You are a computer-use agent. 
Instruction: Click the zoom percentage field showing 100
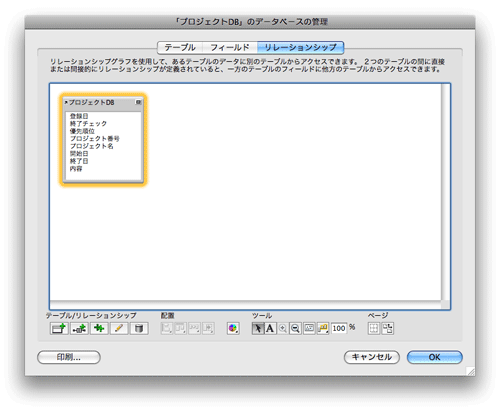[339, 329]
